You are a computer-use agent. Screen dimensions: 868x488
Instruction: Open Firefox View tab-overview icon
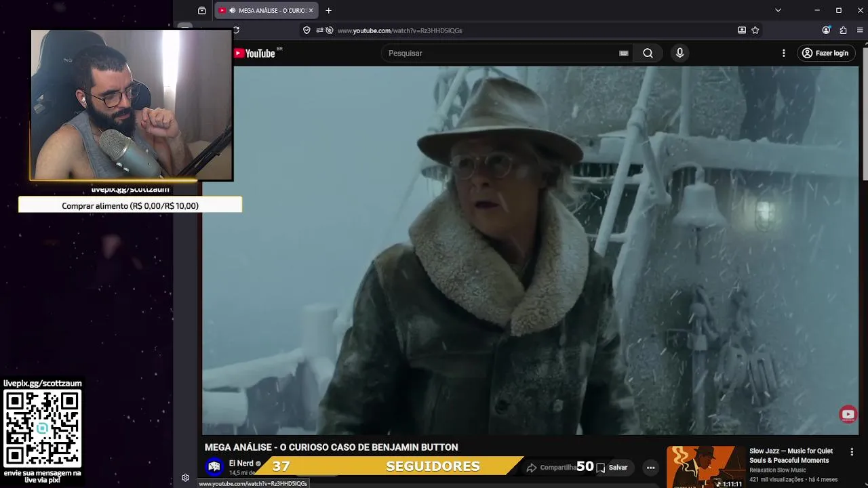pyautogui.click(x=201, y=10)
